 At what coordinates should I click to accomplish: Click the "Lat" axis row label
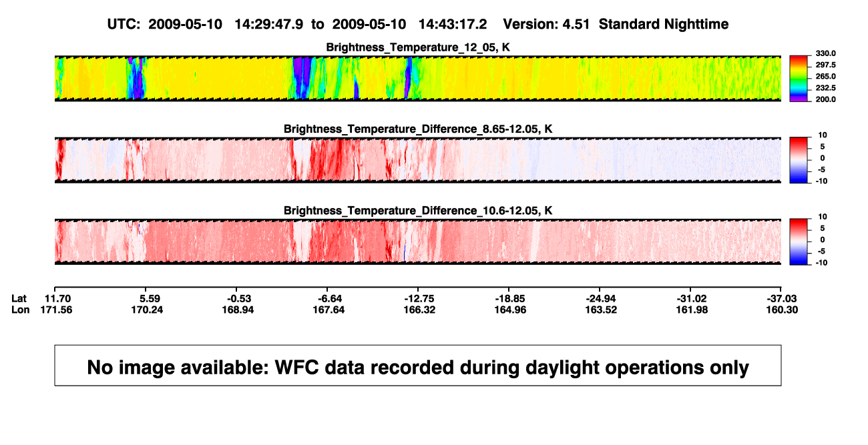point(20,298)
